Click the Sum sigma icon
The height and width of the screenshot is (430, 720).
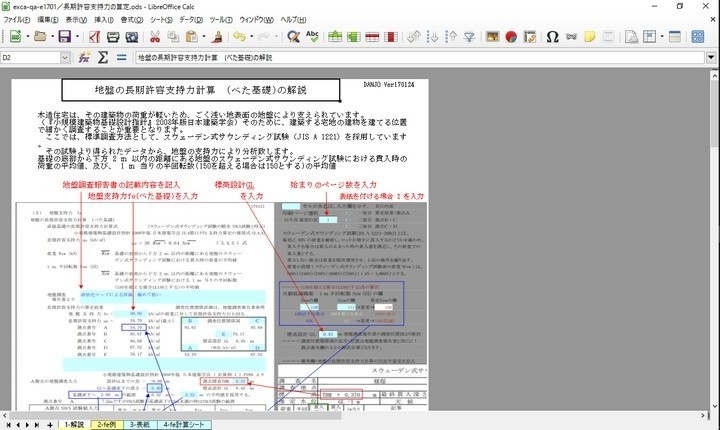pyautogui.click(x=103, y=57)
